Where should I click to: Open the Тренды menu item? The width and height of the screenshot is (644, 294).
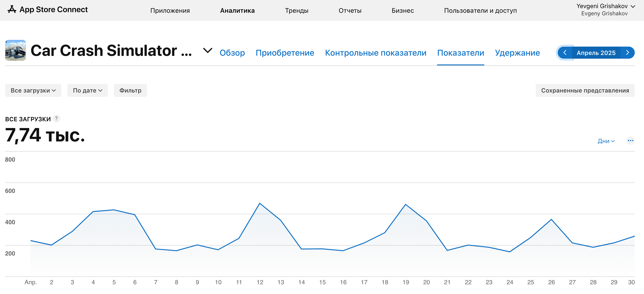pos(297,10)
